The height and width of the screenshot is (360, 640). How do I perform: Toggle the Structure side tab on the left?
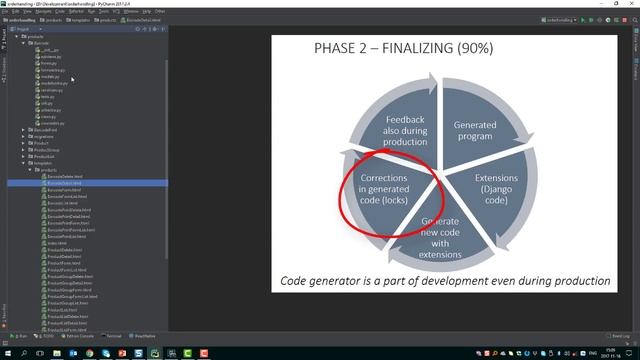click(4, 70)
